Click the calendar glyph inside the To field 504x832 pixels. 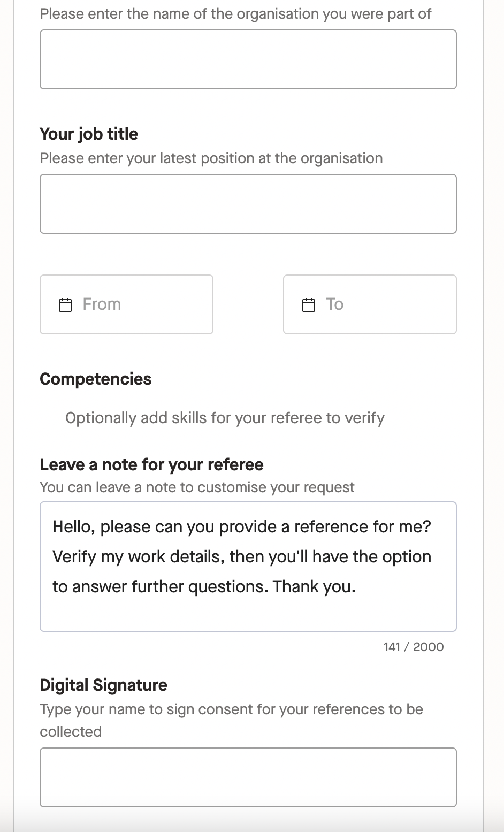[308, 304]
